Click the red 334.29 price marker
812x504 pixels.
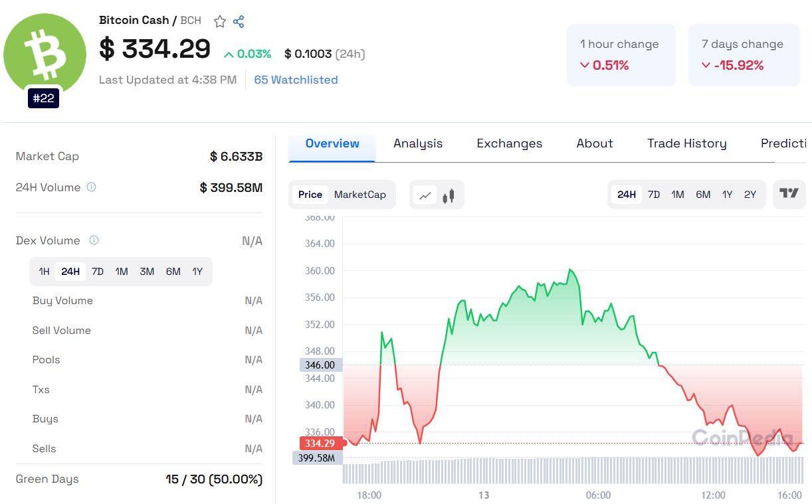tap(322, 443)
